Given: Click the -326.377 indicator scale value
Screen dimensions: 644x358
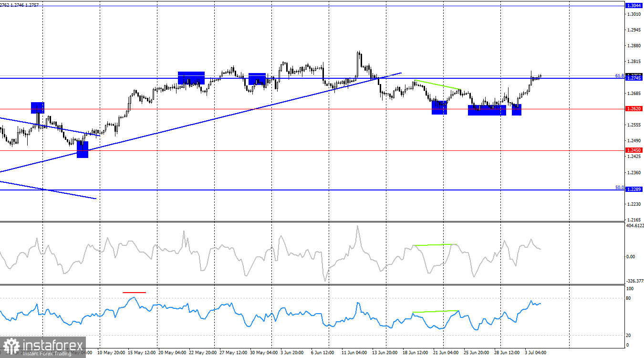Looking at the screenshot, I should pyautogui.click(x=635, y=281).
